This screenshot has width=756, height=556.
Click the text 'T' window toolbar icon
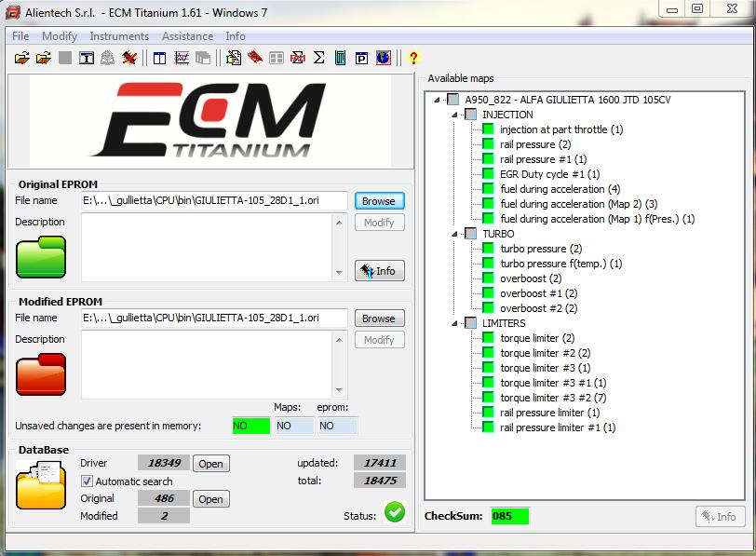(87, 58)
